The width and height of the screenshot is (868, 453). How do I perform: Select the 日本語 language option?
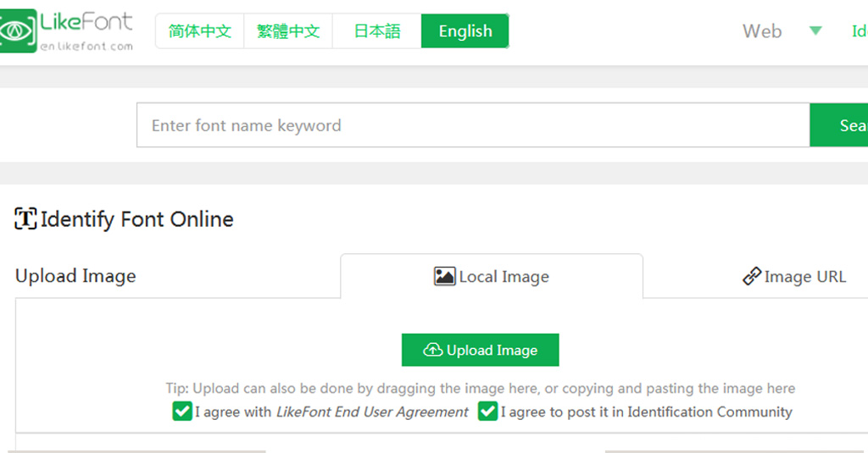click(376, 31)
